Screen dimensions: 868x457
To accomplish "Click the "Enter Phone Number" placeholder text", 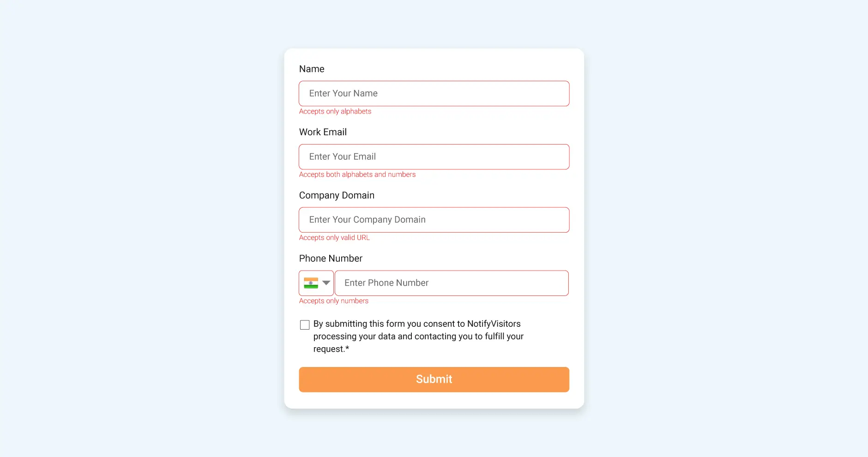I will click(x=386, y=283).
